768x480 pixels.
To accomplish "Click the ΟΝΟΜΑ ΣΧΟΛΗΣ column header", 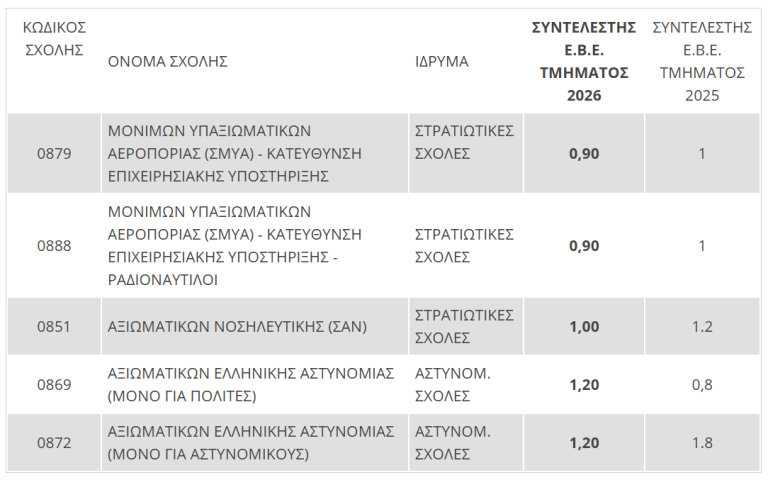I will click(x=168, y=62).
